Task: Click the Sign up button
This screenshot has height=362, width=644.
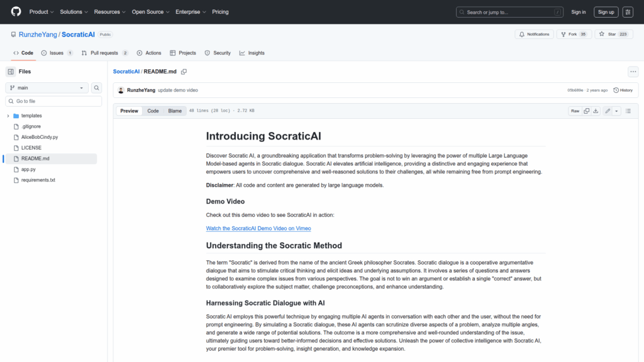Action: coord(606,12)
